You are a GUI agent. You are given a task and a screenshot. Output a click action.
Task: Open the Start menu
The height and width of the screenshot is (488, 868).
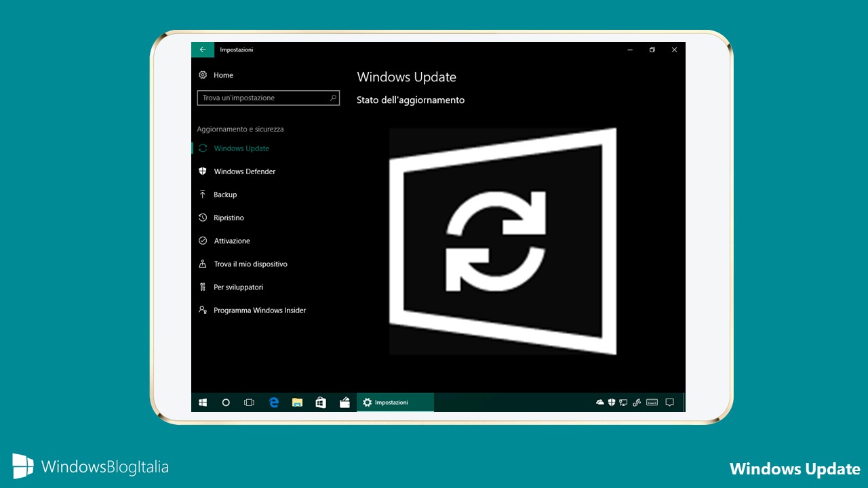point(203,403)
